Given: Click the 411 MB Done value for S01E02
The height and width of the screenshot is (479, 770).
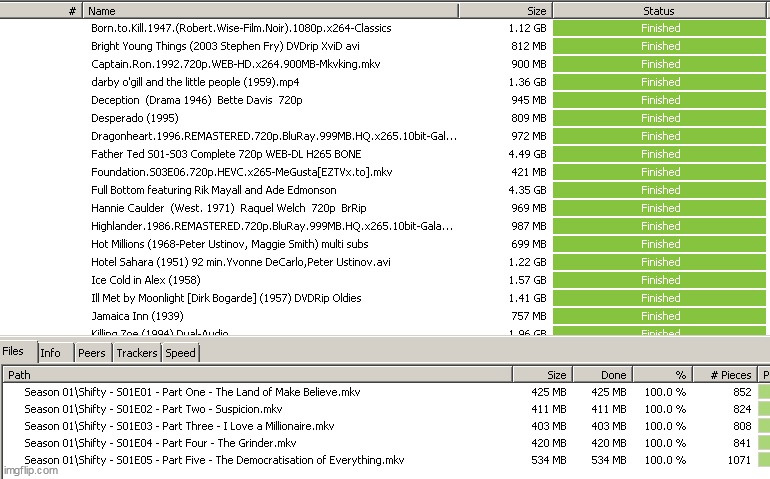Looking at the screenshot, I should click(609, 409).
